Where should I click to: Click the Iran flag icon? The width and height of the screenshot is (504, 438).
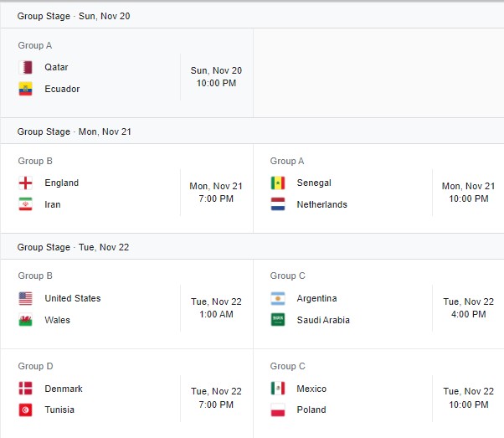[x=26, y=204]
